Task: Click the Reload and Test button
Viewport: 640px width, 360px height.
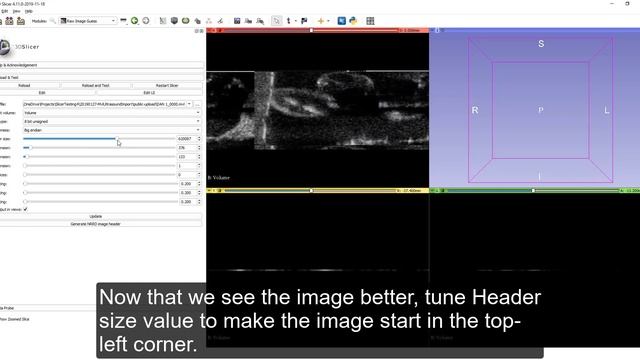Action: coord(96,85)
